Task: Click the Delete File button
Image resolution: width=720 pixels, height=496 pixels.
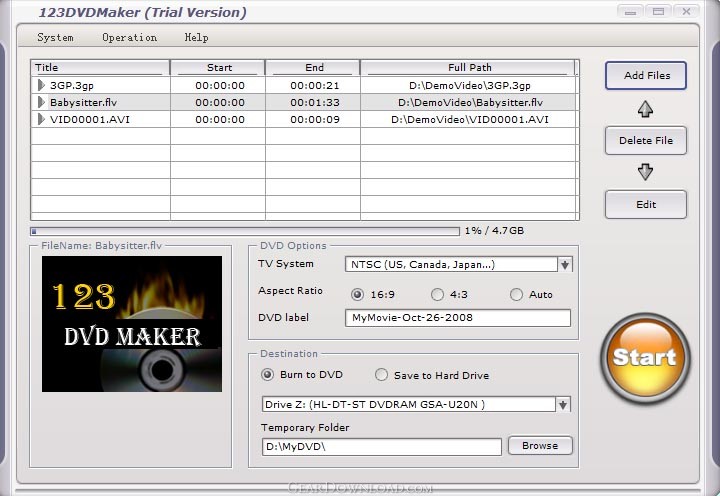Action: [x=646, y=141]
